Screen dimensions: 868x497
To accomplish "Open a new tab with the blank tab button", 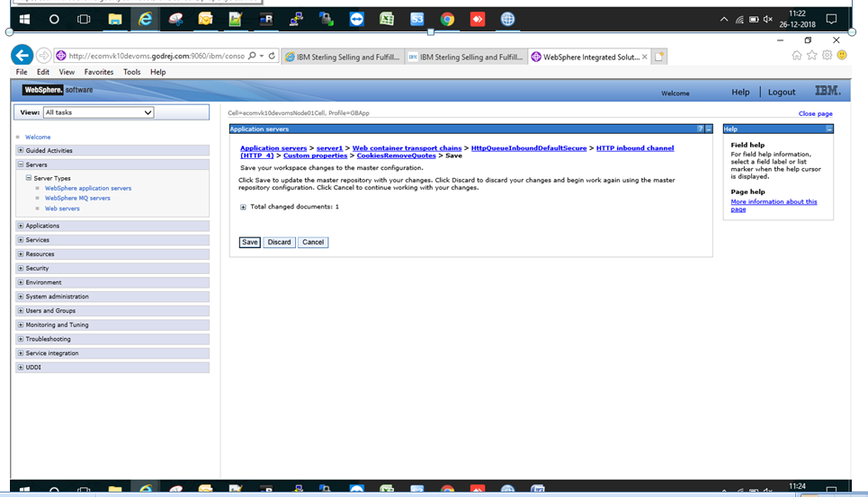I will click(658, 57).
